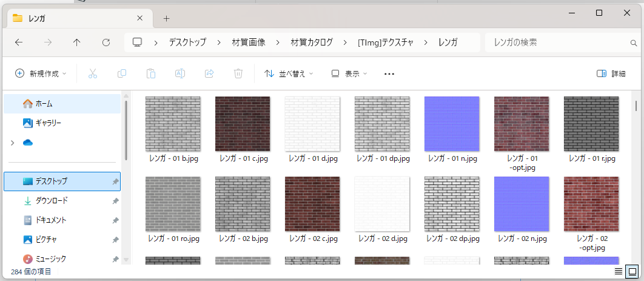Screen dimensions: 644x281
Task: Navigate to デスクトップ breadcrumb
Action: click(188, 42)
